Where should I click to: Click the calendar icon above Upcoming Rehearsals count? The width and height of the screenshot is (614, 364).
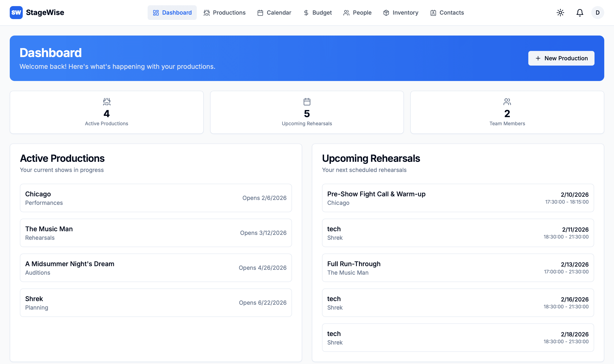point(307,102)
